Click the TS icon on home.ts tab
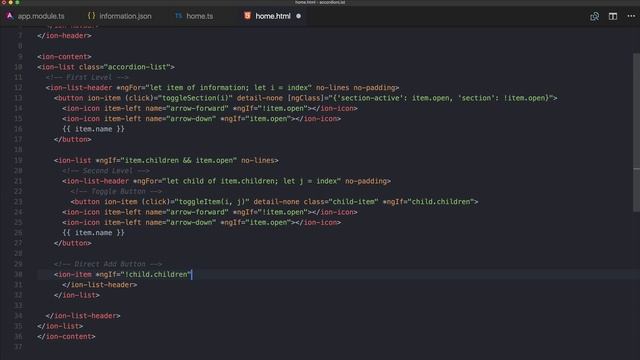This screenshot has width=640, height=360. [x=178, y=16]
